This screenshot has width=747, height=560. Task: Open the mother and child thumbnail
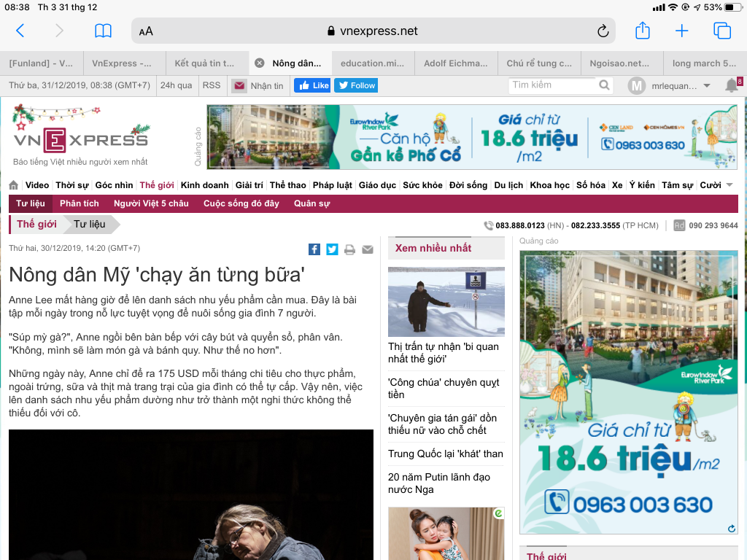click(x=446, y=533)
